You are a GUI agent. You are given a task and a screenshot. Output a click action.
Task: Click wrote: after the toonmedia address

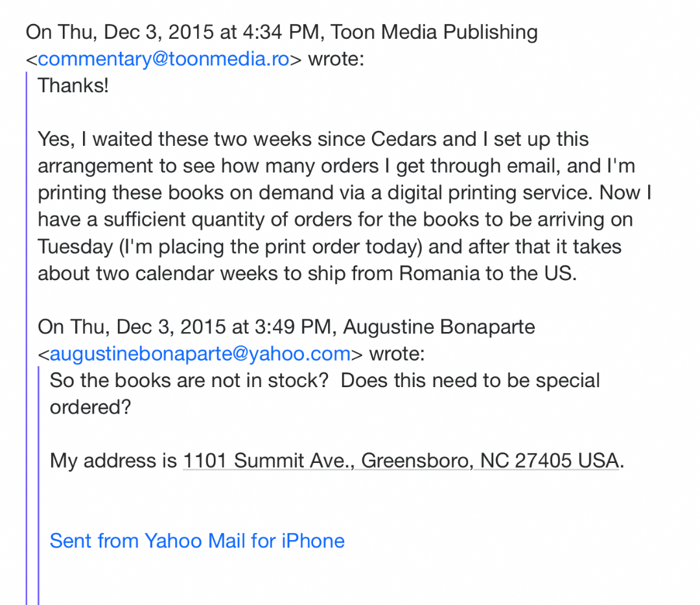[336, 59]
